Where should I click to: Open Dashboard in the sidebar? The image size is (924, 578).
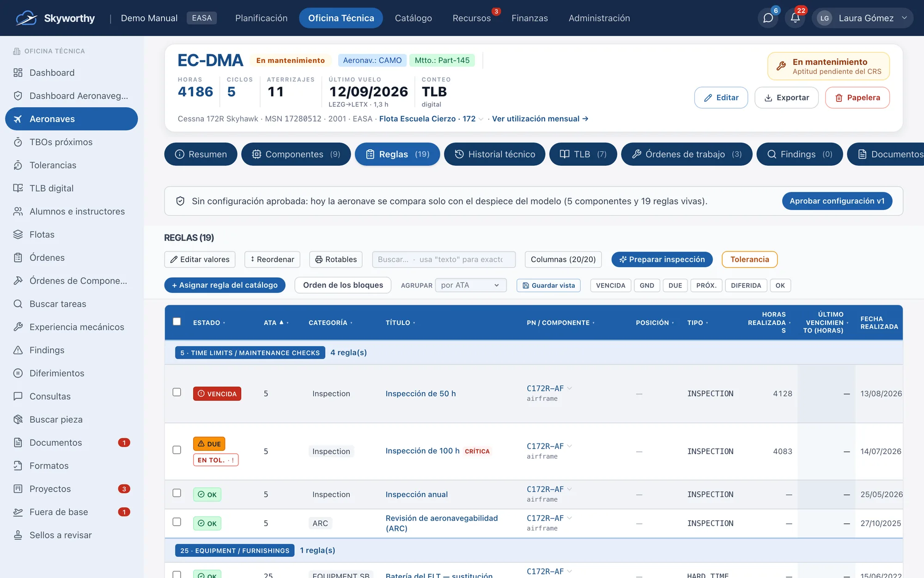[72, 73]
